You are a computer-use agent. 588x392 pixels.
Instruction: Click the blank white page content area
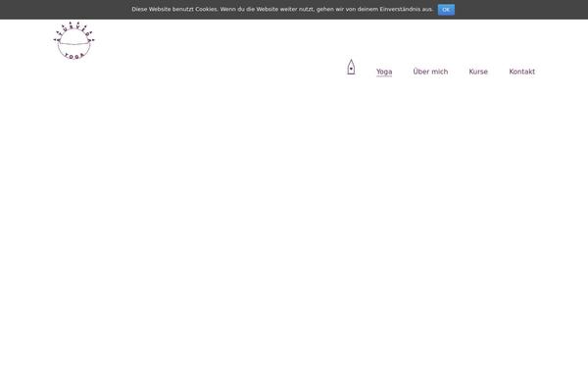click(x=294, y=245)
